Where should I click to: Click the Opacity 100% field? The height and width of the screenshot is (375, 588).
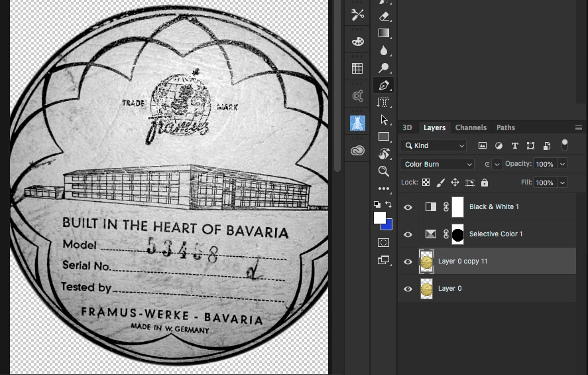click(546, 164)
